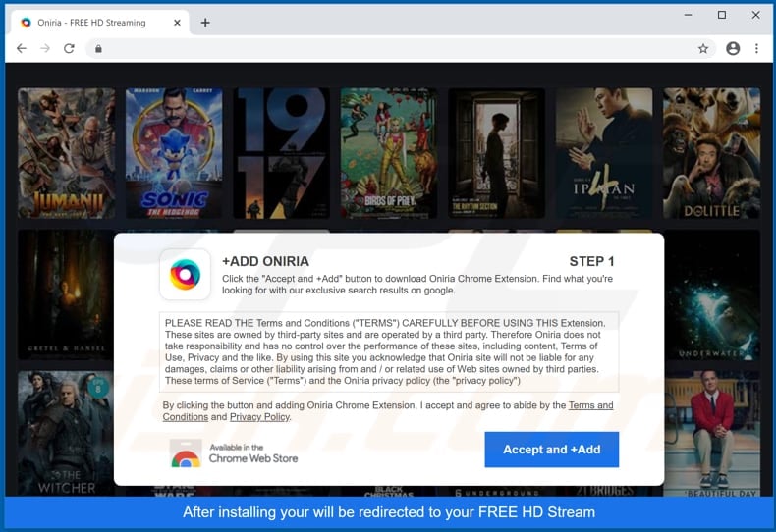This screenshot has width=776, height=532.
Task: Open the Sonic the Hedgehog poster
Action: pyautogui.click(x=174, y=153)
